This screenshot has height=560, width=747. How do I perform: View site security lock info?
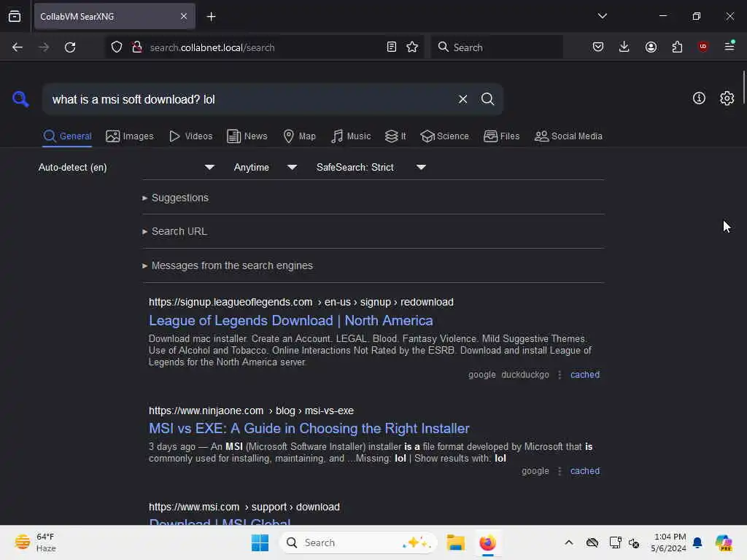pos(136,47)
